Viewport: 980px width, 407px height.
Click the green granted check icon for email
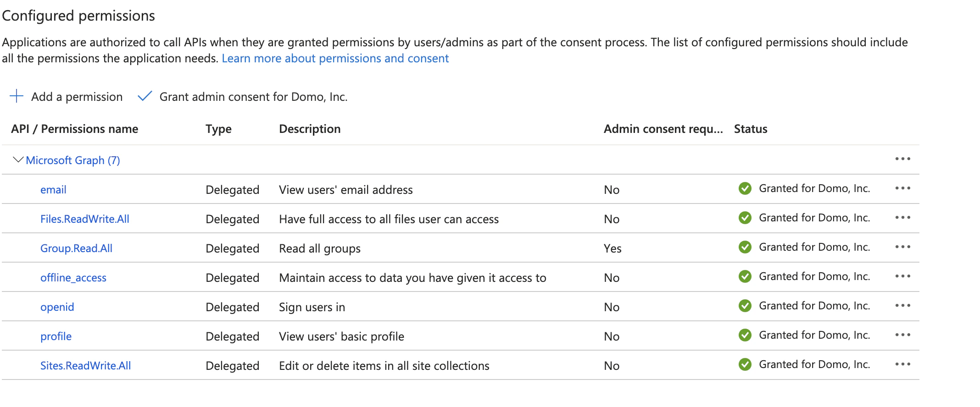tap(745, 188)
